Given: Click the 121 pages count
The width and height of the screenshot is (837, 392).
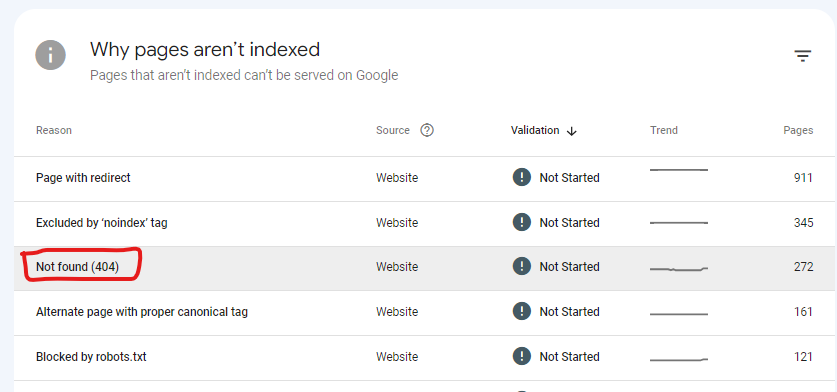Looking at the screenshot, I should (803, 357).
